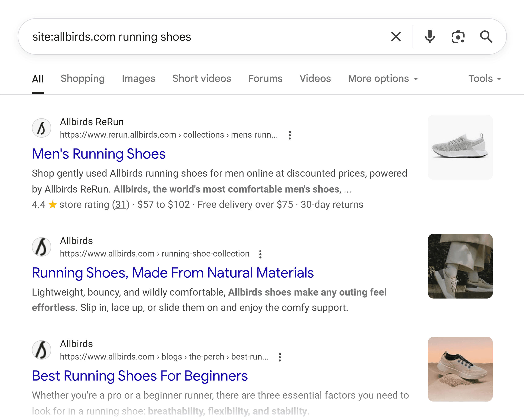Open Running Shoes, Made From Natural Materials link

click(173, 273)
